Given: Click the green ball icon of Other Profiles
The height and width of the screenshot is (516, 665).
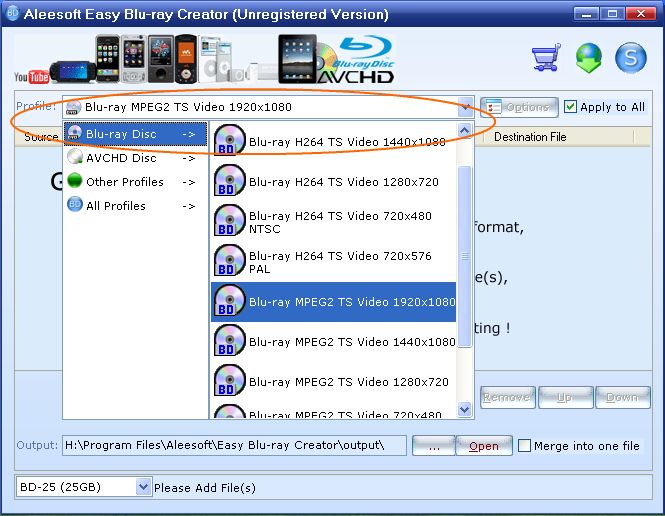Looking at the screenshot, I should tap(75, 181).
